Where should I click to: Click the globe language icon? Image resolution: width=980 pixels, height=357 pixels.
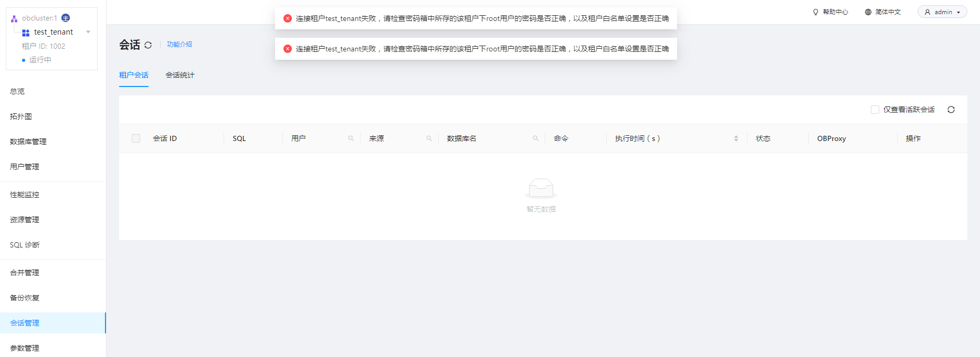(x=868, y=12)
